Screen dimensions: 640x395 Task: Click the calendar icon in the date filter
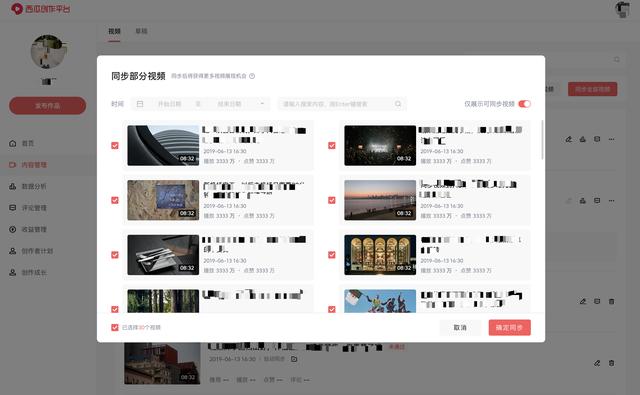coord(140,104)
